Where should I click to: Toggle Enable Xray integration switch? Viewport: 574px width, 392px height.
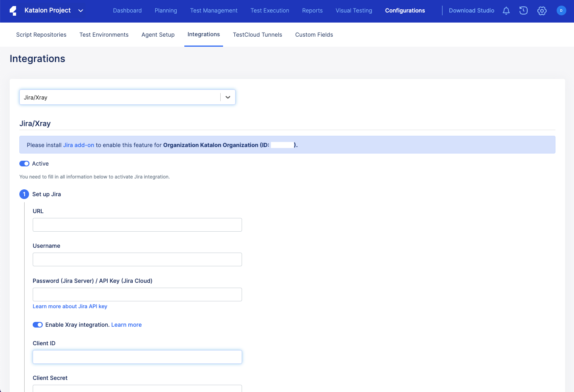point(38,325)
